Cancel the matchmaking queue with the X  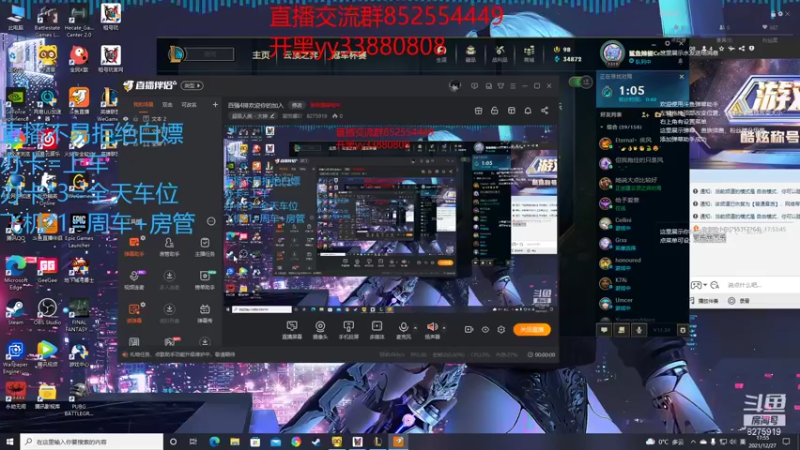[x=682, y=77]
